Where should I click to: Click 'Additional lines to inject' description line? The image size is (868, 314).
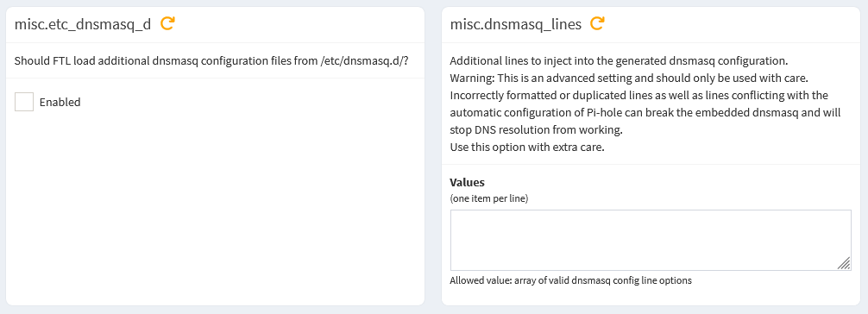point(619,60)
